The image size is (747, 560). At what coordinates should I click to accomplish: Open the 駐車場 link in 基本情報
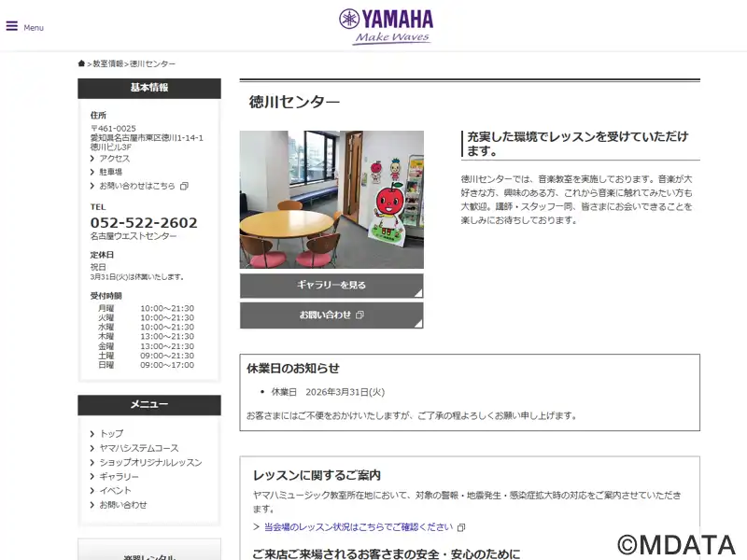click(110, 172)
